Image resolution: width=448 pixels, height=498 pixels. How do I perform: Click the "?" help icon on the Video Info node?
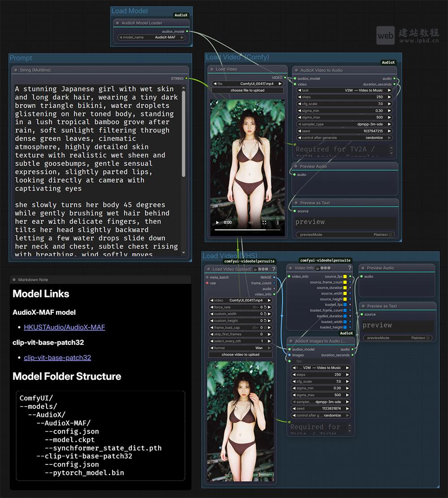click(350, 268)
